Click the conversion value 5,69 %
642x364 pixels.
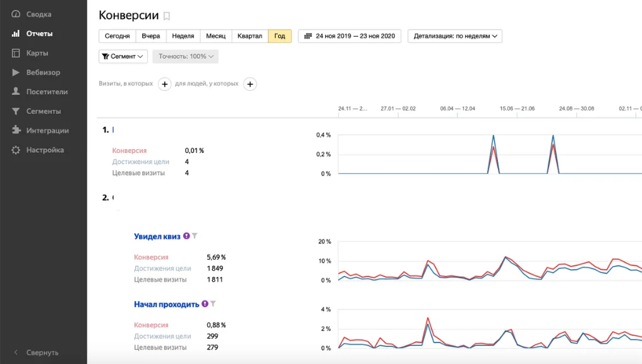(216, 257)
